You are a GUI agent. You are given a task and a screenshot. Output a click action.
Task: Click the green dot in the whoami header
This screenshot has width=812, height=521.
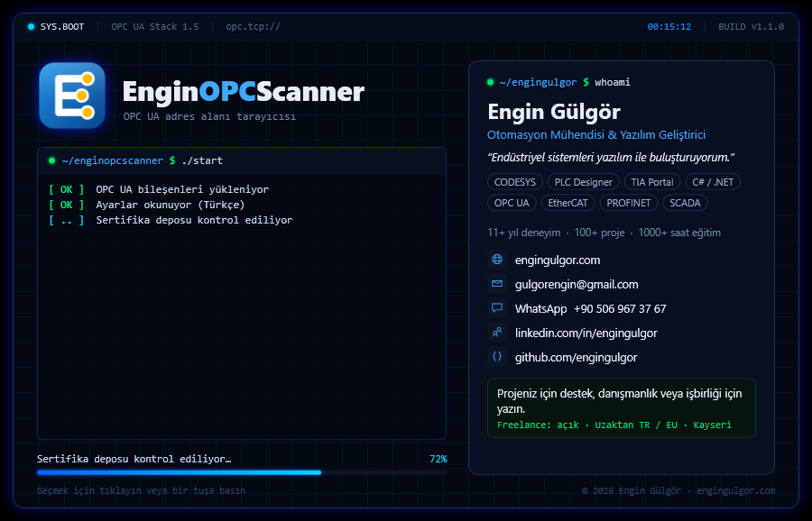491,82
